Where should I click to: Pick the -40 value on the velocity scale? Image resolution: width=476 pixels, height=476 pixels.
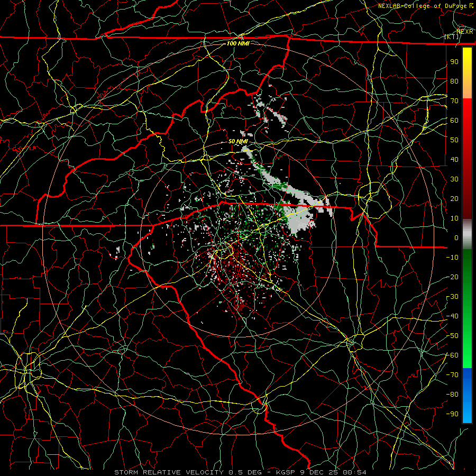coord(452,316)
